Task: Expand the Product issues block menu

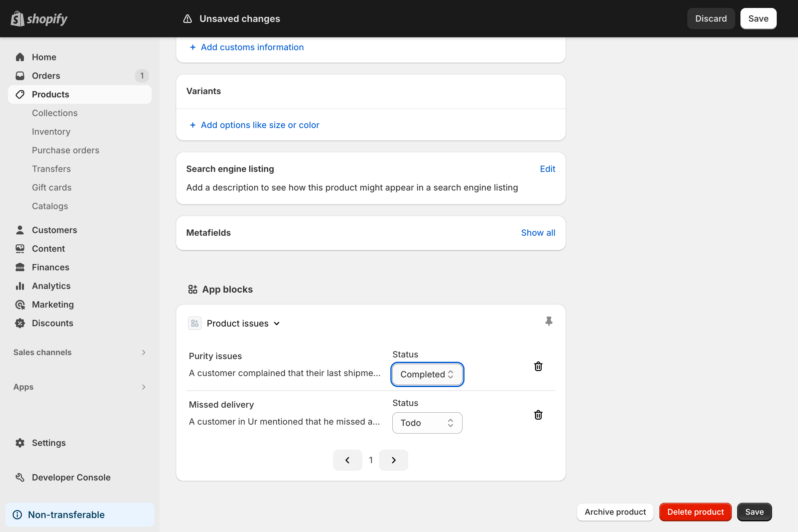Action: pyautogui.click(x=277, y=323)
